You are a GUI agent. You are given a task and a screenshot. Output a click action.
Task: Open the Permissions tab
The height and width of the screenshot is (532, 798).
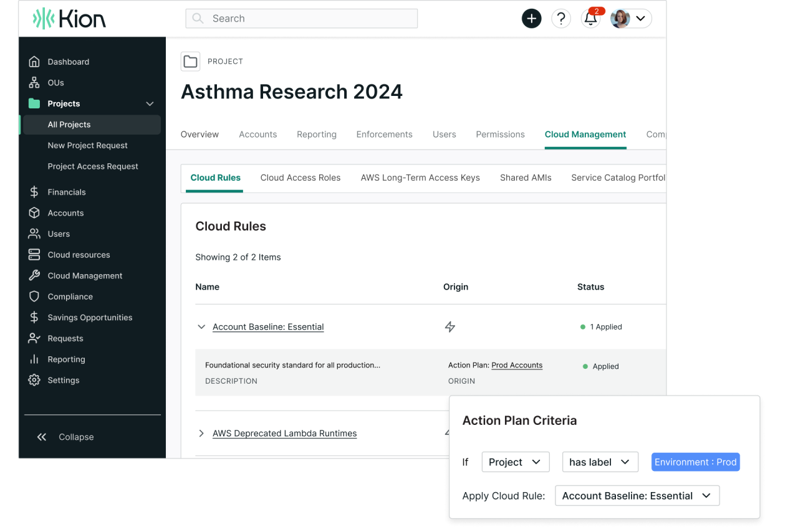500,134
